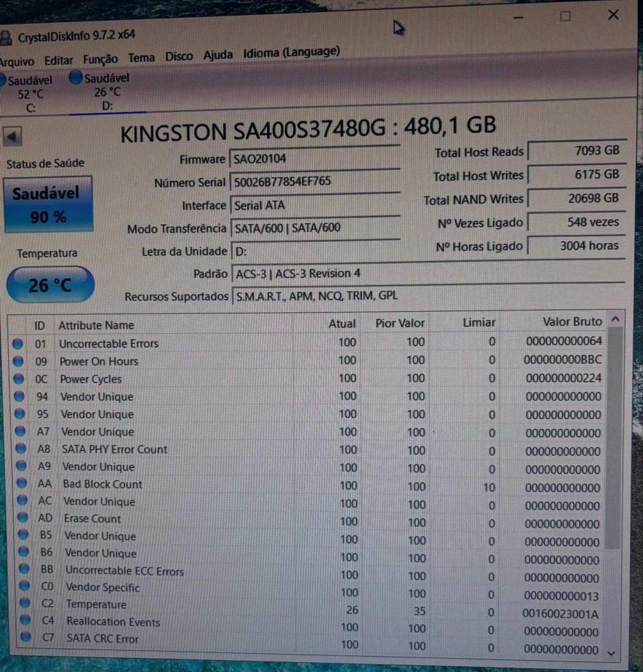The height and width of the screenshot is (672, 643).
Task: Open the Editar menu
Action: pos(58,60)
